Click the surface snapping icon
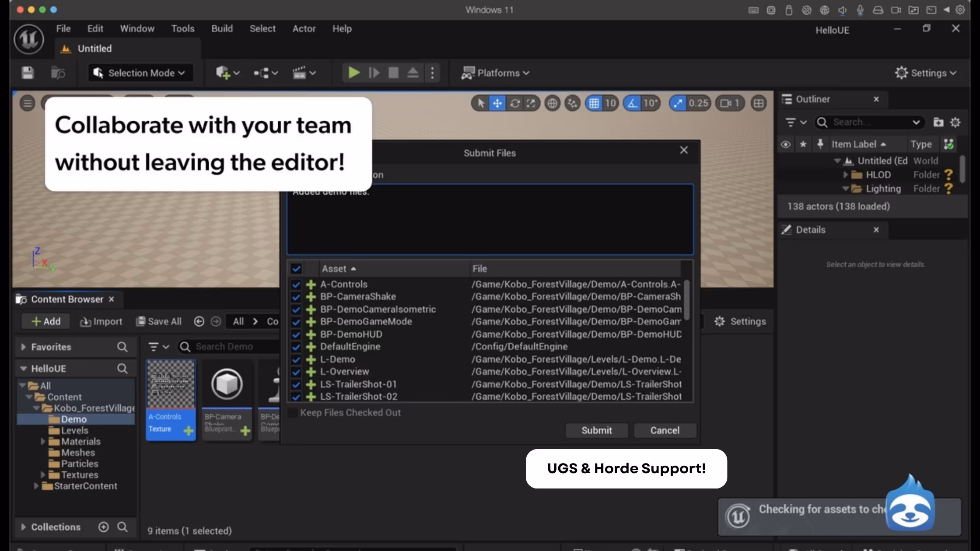This screenshot has height=551, width=980. click(x=572, y=103)
